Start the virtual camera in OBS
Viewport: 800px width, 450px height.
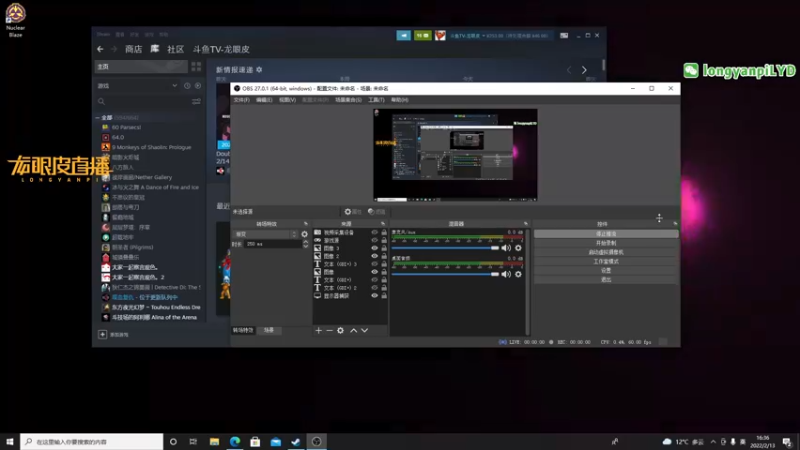tap(606, 253)
